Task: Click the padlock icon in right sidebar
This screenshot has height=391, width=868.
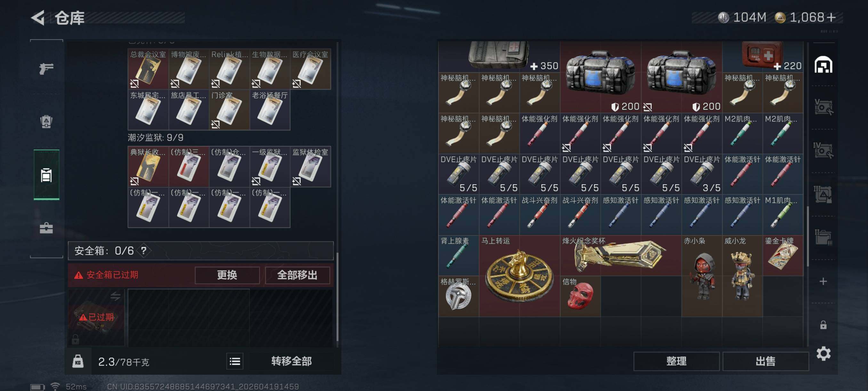Action: click(x=823, y=325)
